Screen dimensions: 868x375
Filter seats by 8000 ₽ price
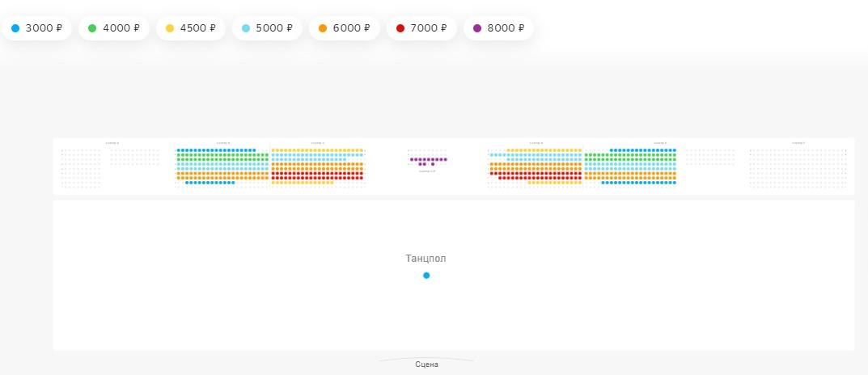[498, 28]
